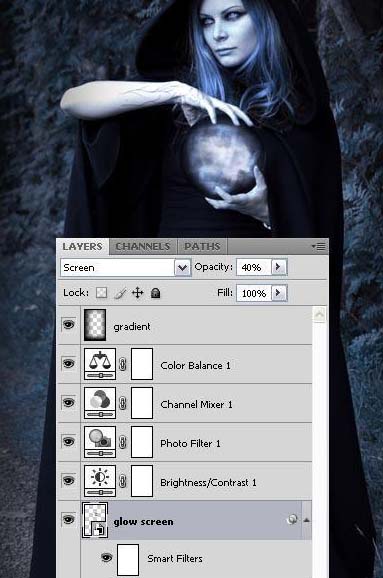Open the Layers panel options menu
383x578 pixels.
pyautogui.click(x=318, y=246)
